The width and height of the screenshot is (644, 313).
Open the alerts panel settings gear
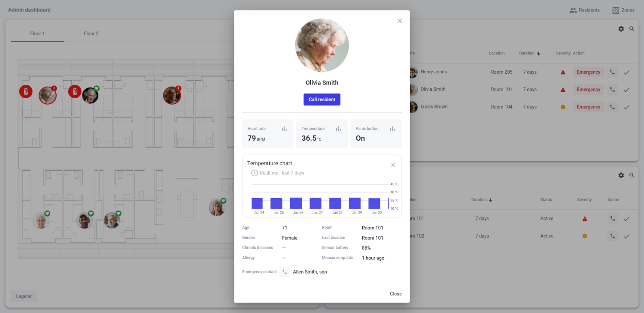(x=621, y=29)
